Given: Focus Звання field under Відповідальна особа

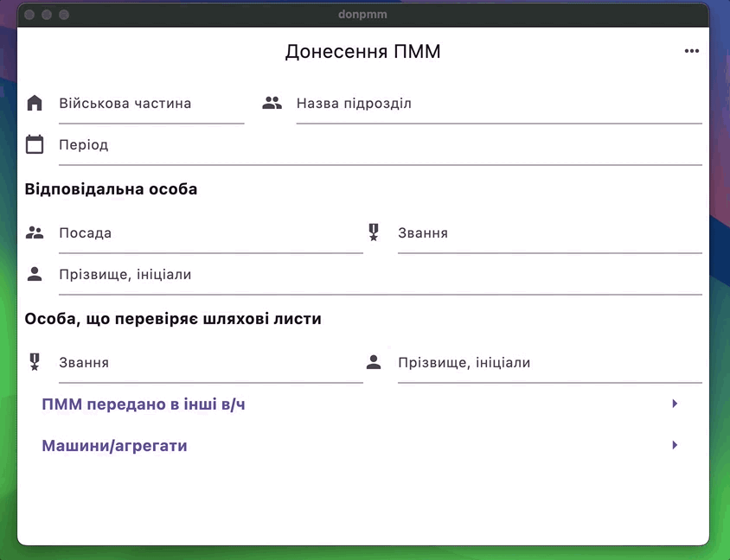Looking at the screenshot, I should [x=550, y=233].
